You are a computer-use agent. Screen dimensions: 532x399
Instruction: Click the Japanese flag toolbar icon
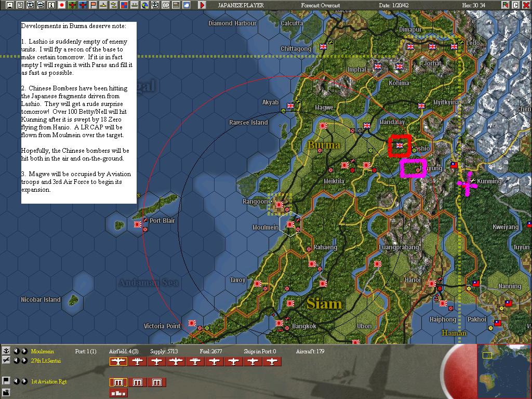62,5
